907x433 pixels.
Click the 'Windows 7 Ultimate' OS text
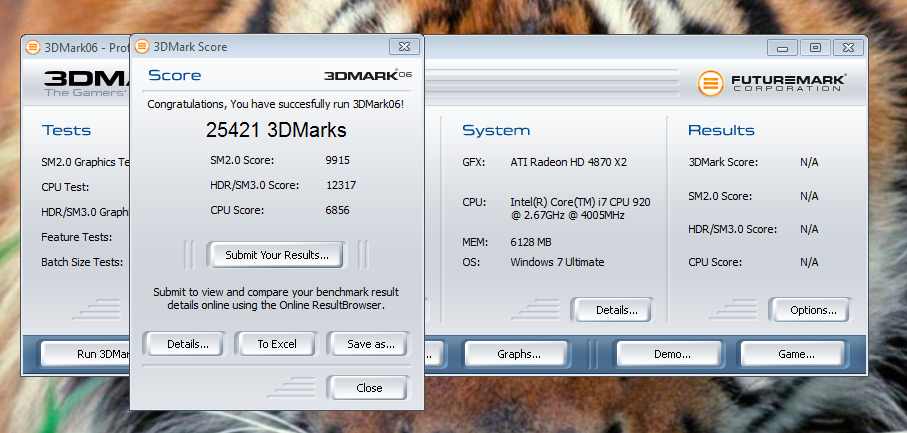[x=557, y=262]
